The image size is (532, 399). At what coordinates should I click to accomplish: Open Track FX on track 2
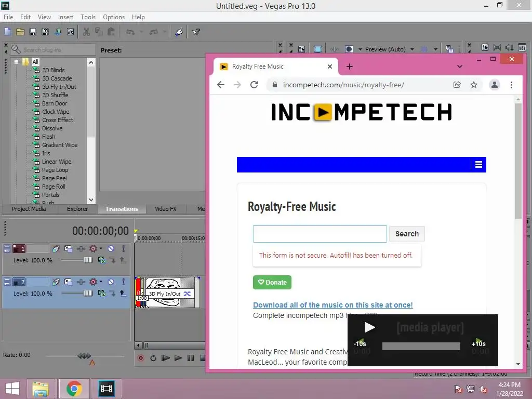81,282
